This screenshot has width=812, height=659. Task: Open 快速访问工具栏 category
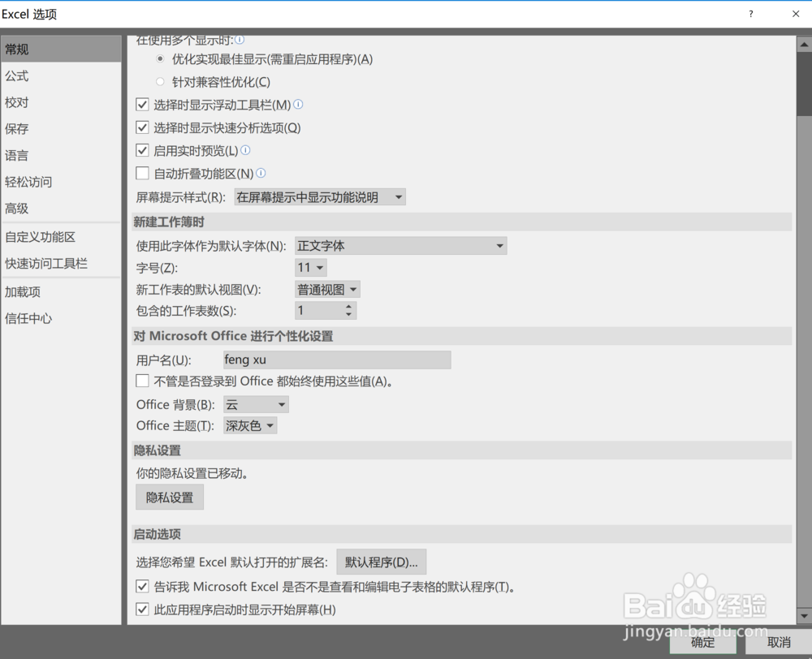pyautogui.click(x=61, y=264)
